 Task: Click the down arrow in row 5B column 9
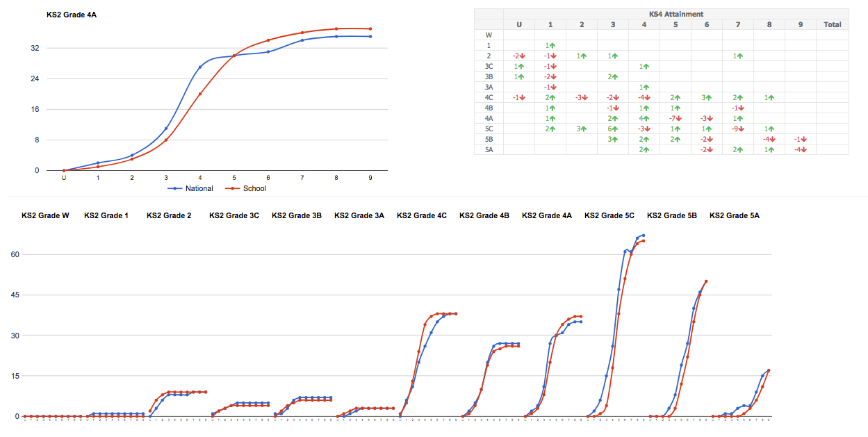pos(803,139)
